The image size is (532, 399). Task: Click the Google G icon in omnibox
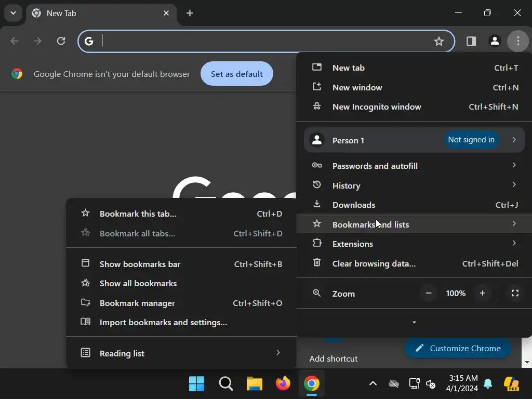(x=89, y=41)
